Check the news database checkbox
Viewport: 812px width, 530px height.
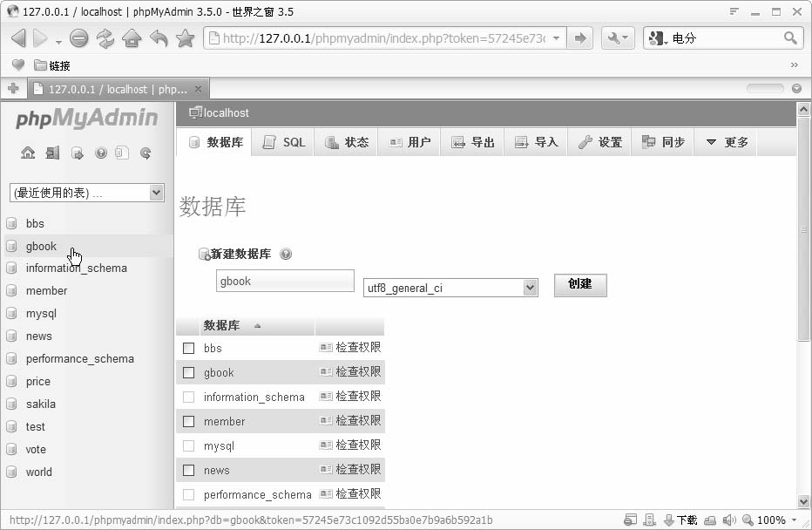(x=188, y=470)
